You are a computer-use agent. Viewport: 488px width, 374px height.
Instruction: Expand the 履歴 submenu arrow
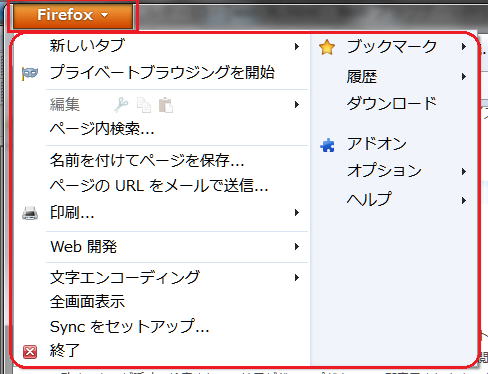(x=464, y=77)
